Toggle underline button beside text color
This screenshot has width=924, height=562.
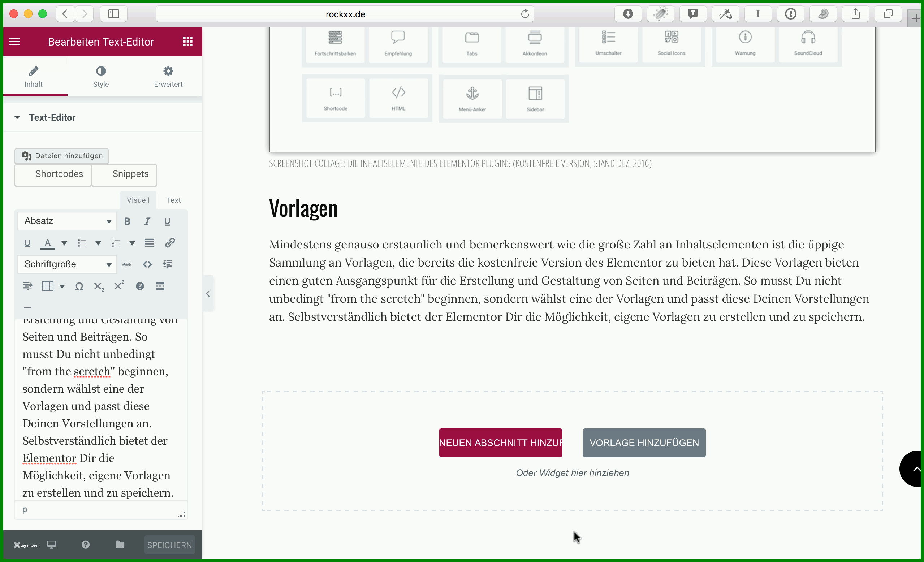coord(27,243)
